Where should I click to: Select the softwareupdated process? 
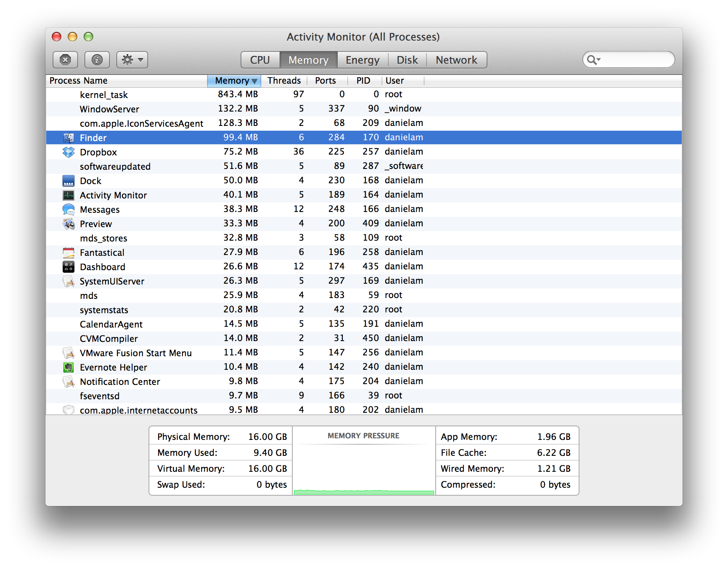[364, 166]
